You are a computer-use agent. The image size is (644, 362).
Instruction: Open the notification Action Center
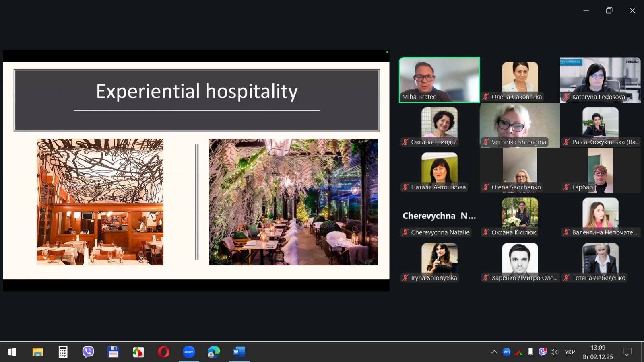coord(627,352)
